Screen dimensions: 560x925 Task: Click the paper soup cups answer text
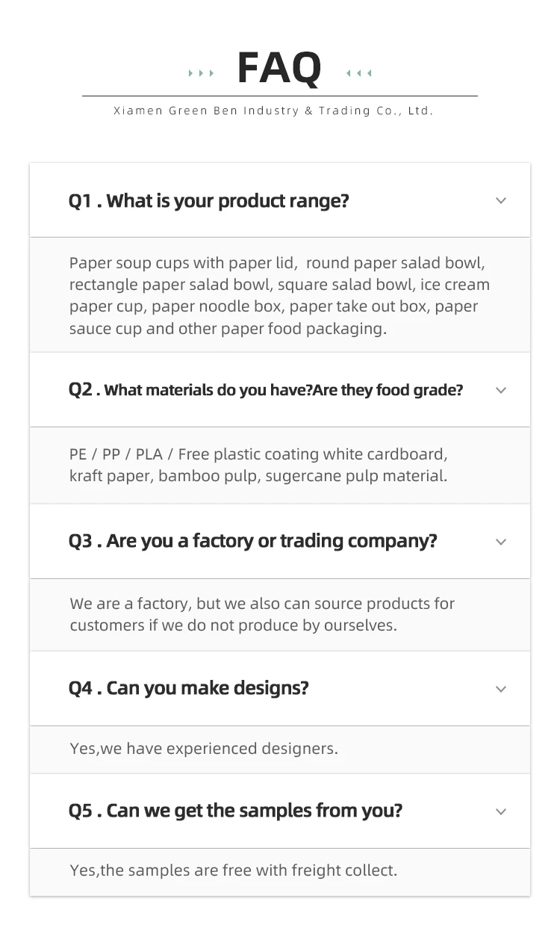click(279, 295)
